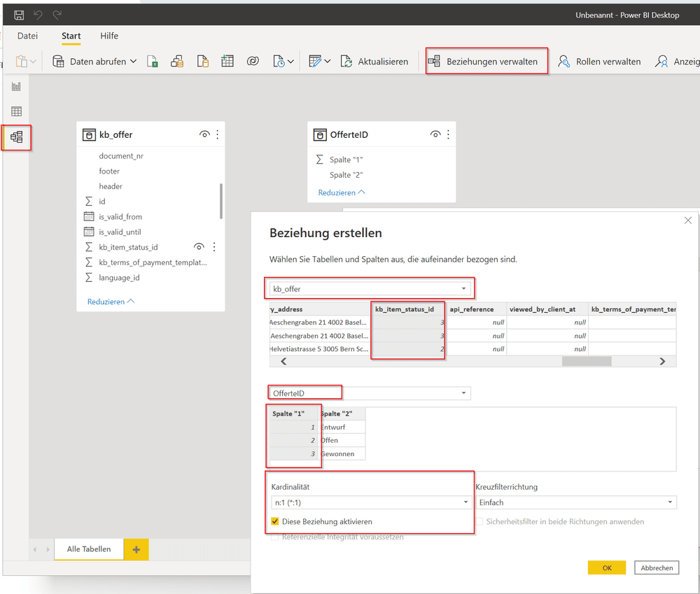Click the Save icon in title bar
The image size is (700, 594).
[19, 15]
